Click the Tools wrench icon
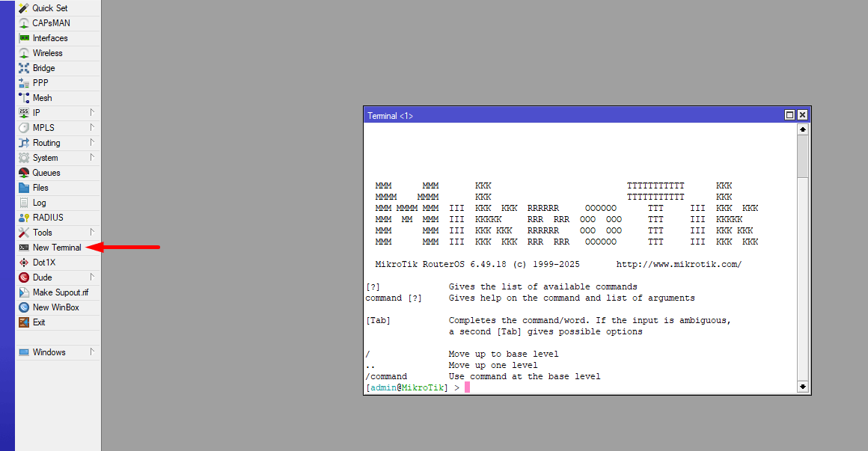The image size is (868, 451). (24, 233)
